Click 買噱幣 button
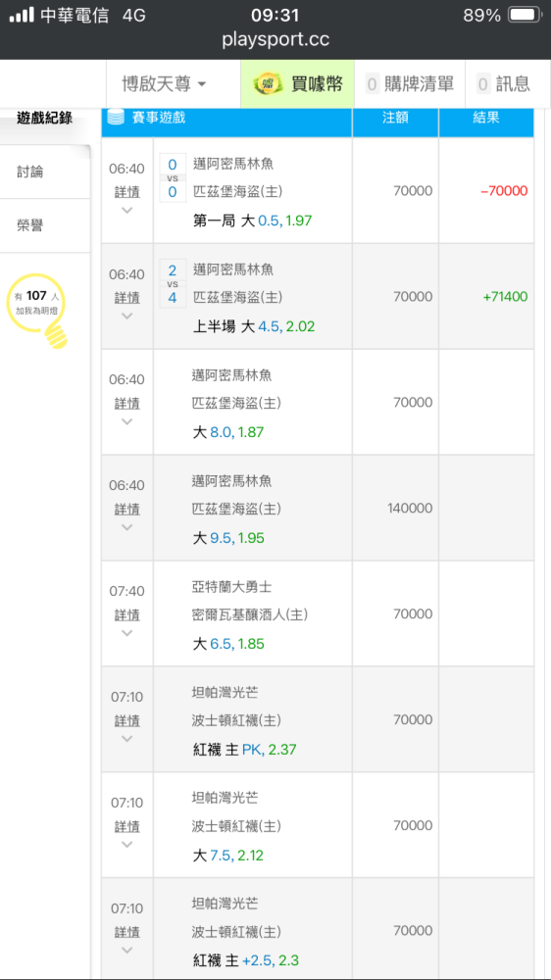The width and height of the screenshot is (551, 980). point(298,83)
